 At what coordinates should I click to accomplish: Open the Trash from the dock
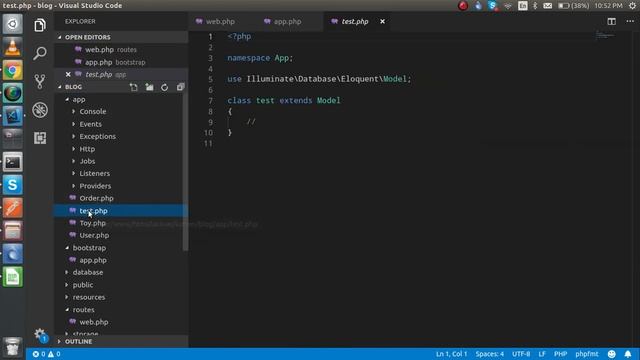pos(13,347)
